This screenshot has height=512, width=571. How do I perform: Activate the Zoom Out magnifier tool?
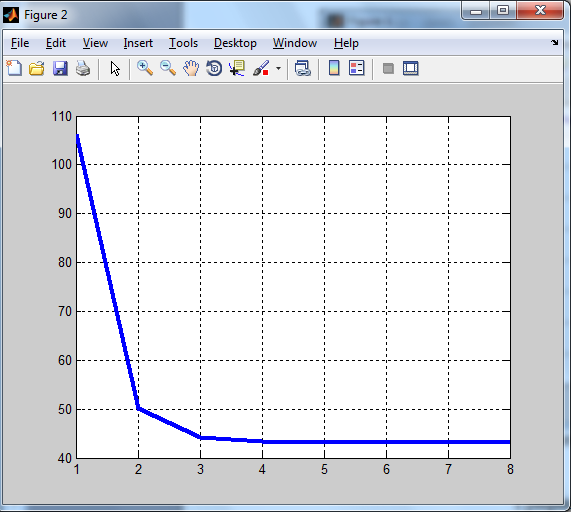pyautogui.click(x=168, y=68)
